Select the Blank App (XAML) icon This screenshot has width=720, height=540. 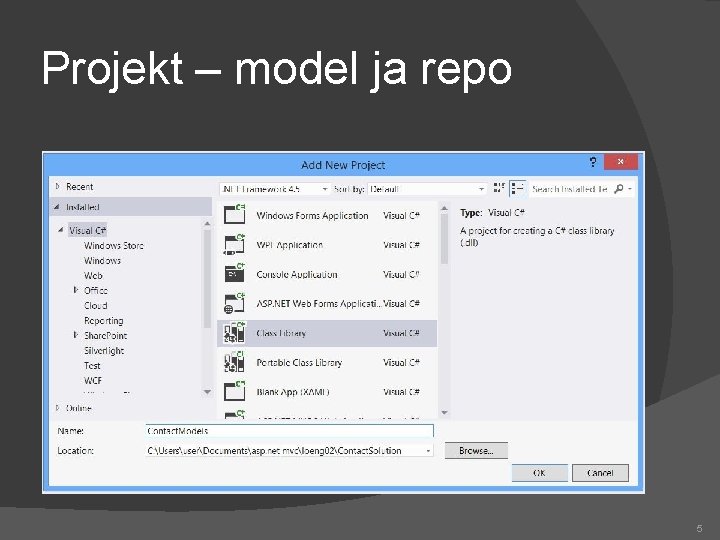coord(234,392)
